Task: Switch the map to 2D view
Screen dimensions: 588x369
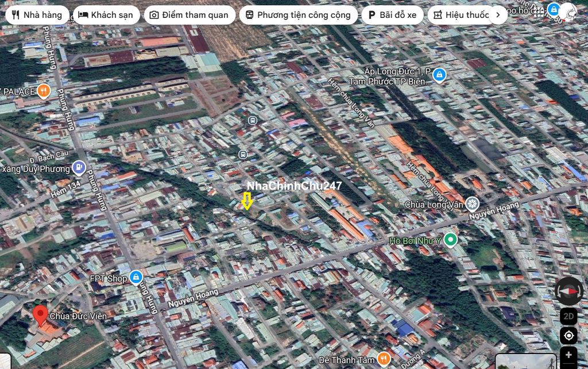Action: click(568, 316)
